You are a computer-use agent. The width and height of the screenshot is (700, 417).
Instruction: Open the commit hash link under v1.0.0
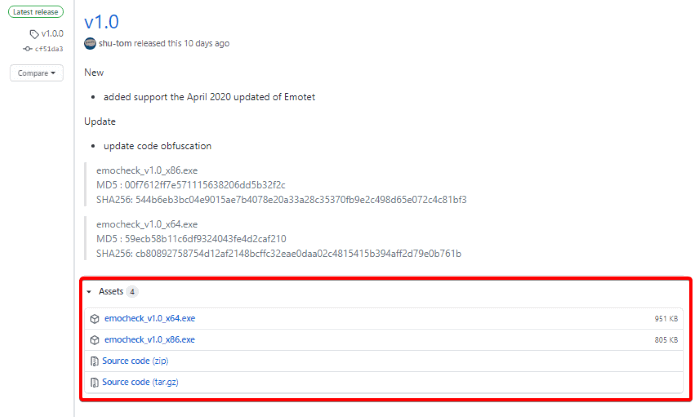[49, 49]
